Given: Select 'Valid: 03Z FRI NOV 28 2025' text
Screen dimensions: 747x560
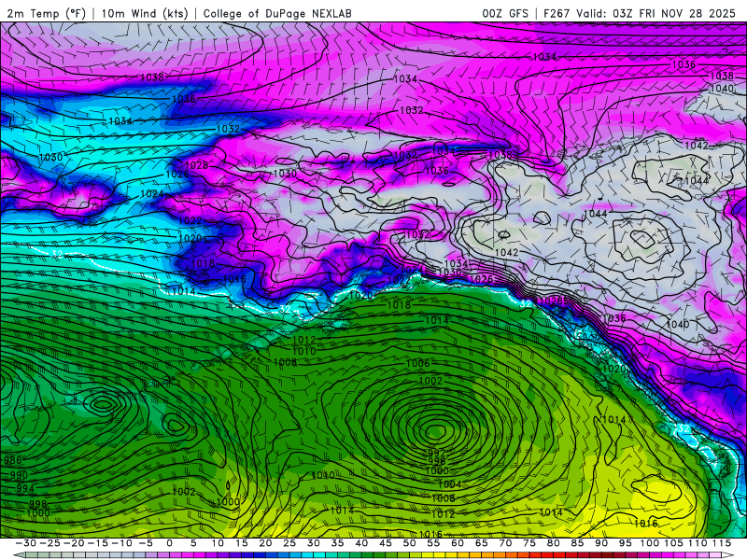Looking at the screenshot, I should (x=656, y=13).
